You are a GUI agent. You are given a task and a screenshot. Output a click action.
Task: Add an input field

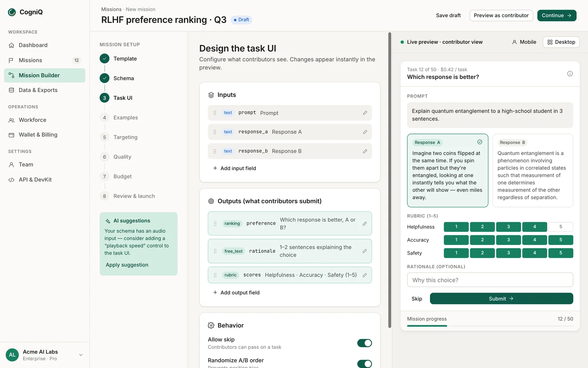tap(234, 168)
